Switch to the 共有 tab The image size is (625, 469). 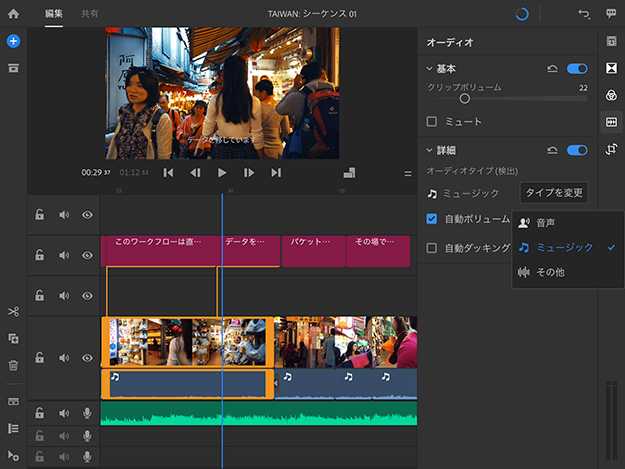tap(89, 14)
